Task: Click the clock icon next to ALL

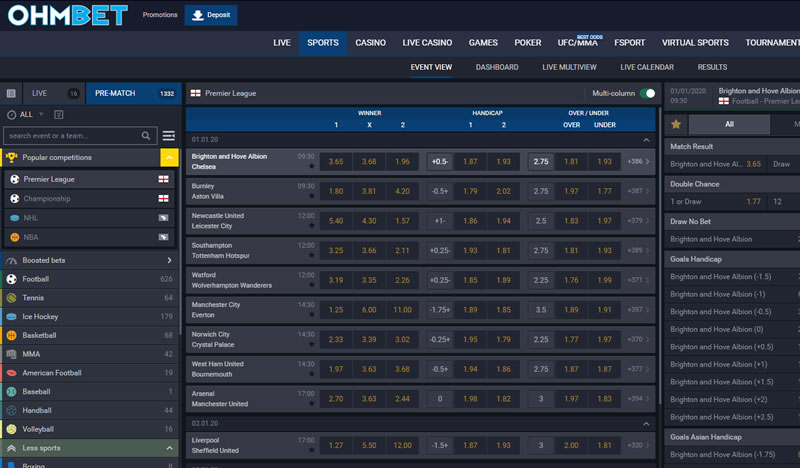Action: (11, 115)
